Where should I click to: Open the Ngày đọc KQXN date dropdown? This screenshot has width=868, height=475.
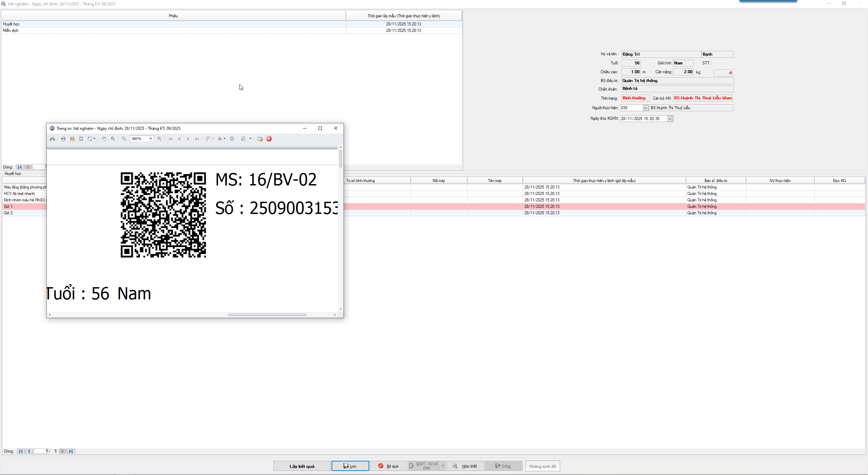670,119
